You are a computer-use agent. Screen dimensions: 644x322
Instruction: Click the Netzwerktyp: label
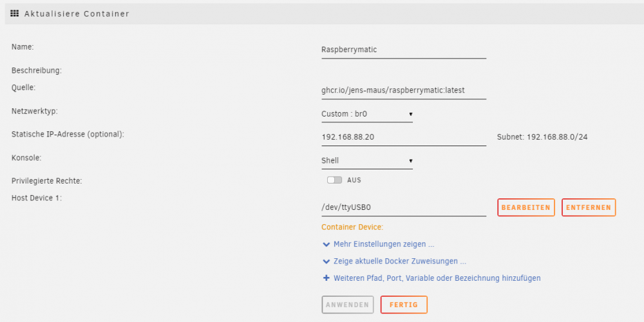35,111
